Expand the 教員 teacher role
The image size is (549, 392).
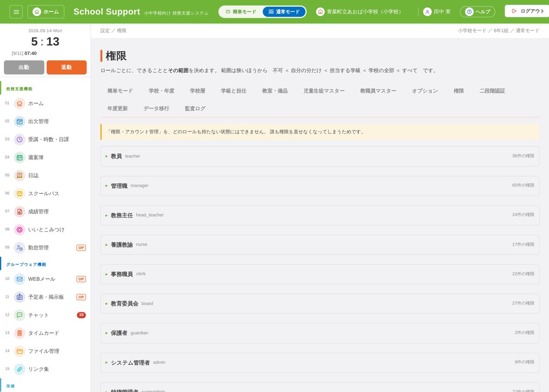[x=320, y=156]
